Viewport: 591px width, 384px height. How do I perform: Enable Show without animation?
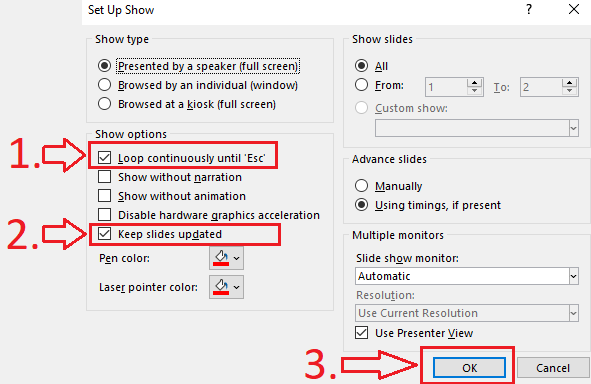[104, 196]
